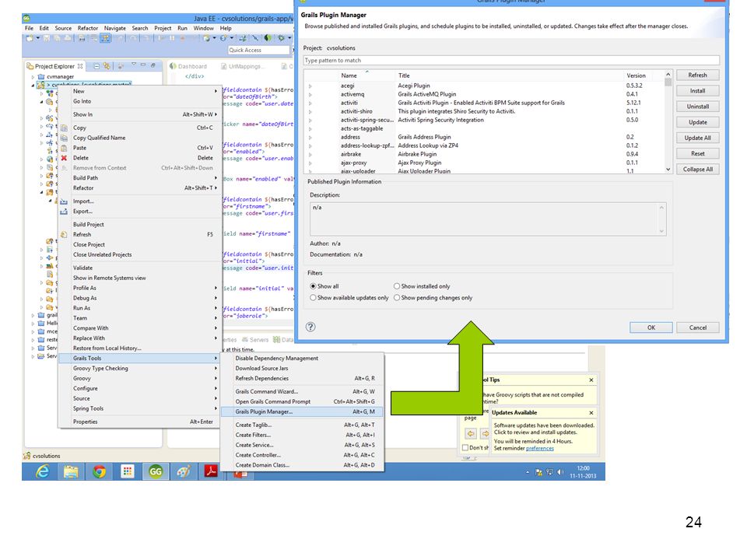The height and width of the screenshot is (560, 747).
Task: Click the GG Groovy/Grails Tool Suite taskbar icon
Action: (156, 471)
